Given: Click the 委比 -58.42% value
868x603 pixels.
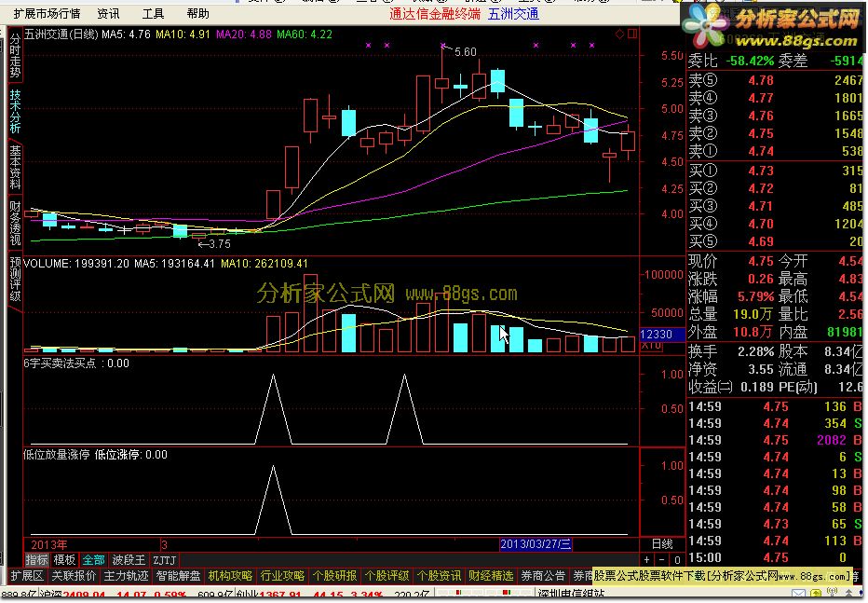Looking at the screenshot, I should pyautogui.click(x=750, y=61).
